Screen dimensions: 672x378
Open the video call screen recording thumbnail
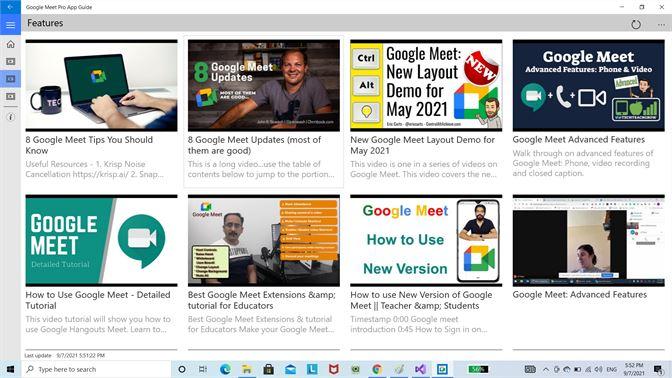click(x=588, y=240)
